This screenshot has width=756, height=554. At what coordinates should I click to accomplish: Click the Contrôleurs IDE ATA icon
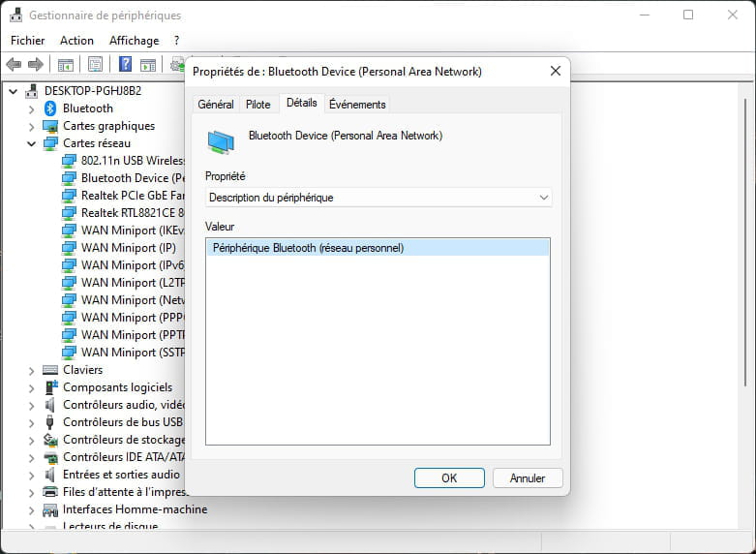click(50, 457)
